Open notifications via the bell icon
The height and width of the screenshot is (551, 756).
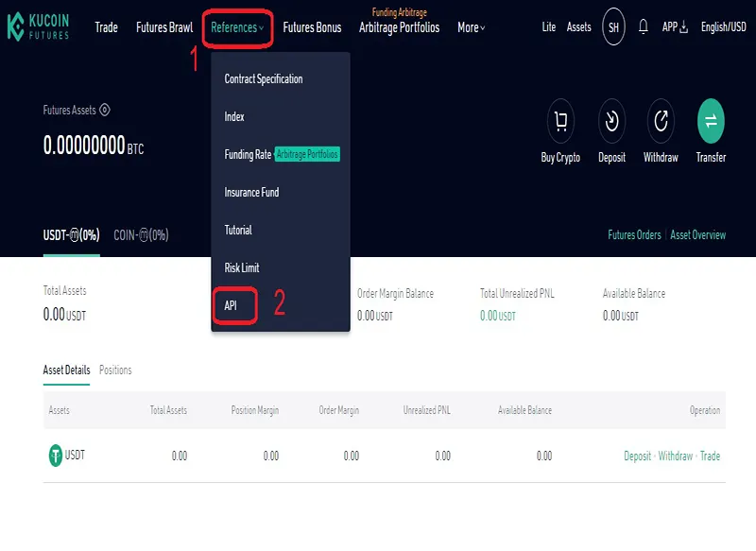tap(644, 27)
